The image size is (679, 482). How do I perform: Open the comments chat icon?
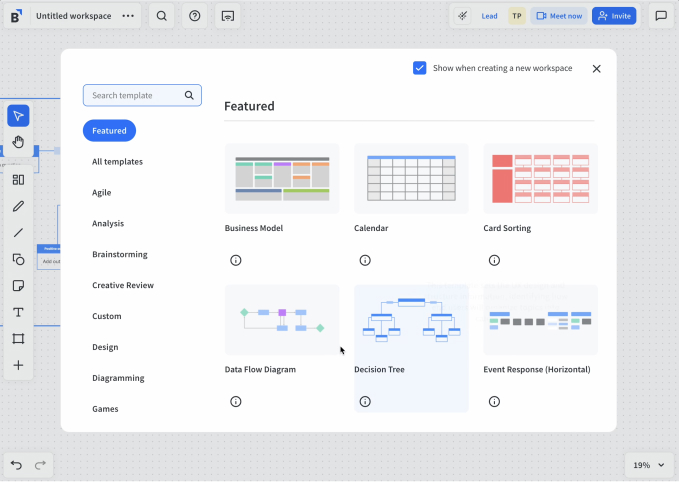[661, 16]
